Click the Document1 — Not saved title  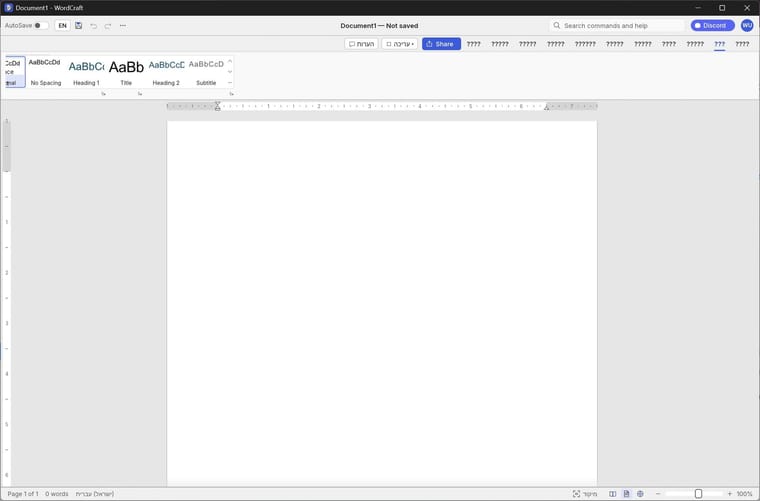point(379,26)
